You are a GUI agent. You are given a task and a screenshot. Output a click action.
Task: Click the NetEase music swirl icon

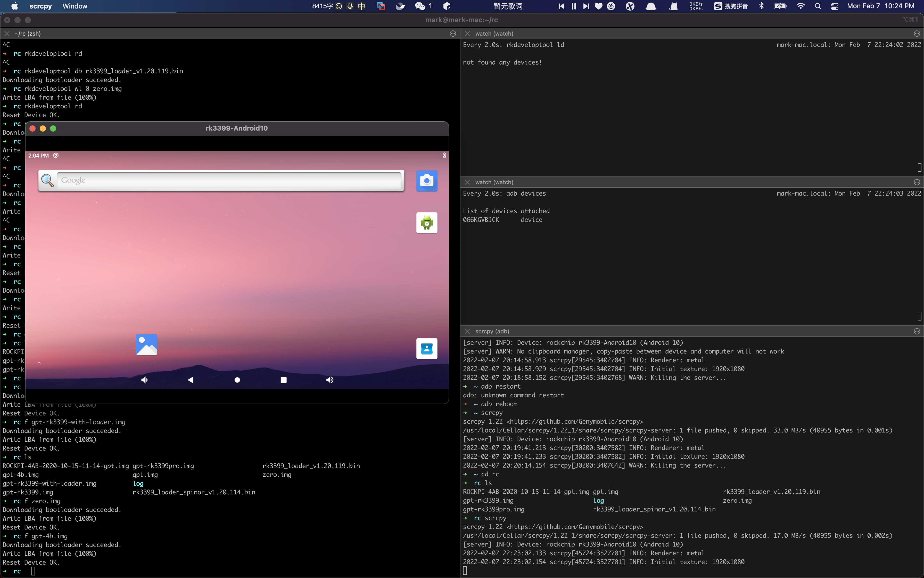click(x=611, y=6)
